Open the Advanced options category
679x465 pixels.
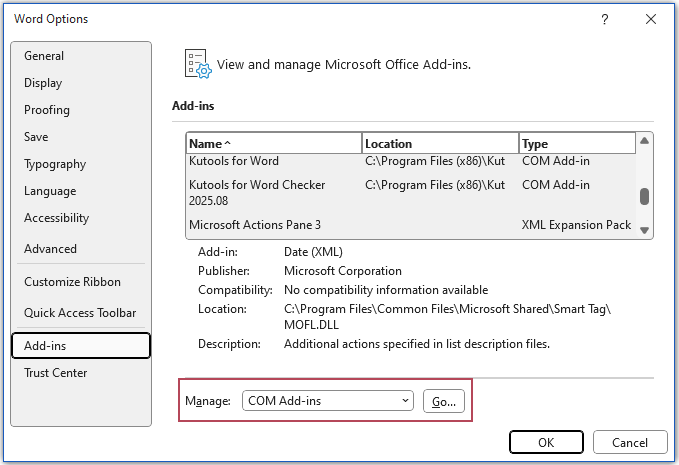click(50, 249)
